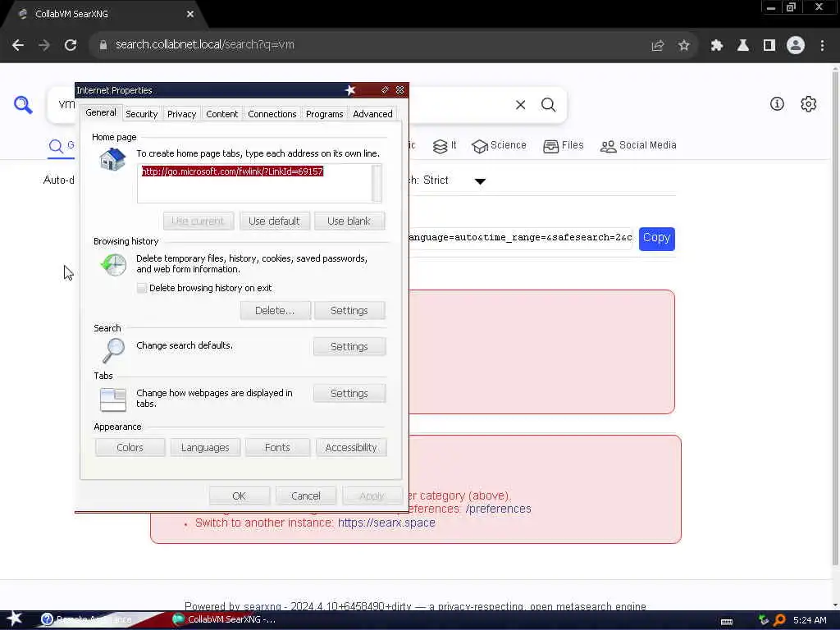This screenshot has height=630, width=840.
Task: Enable Delete browsing history on exit
Action: point(142,288)
